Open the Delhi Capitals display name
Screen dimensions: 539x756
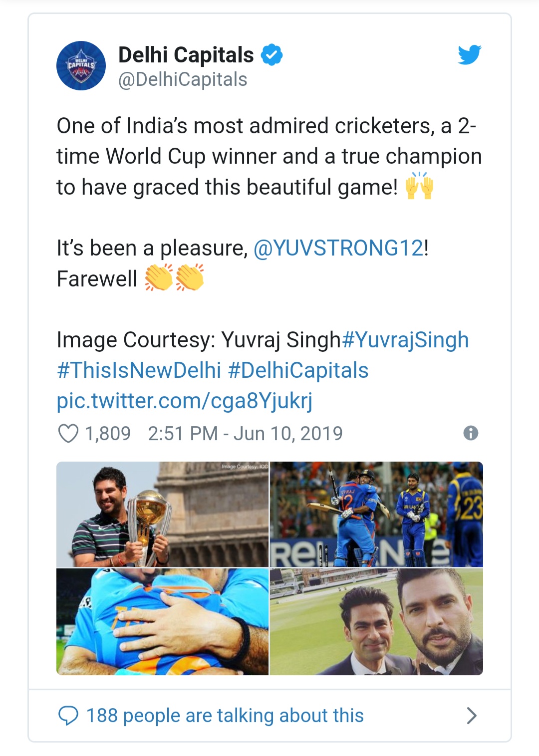[x=186, y=55]
